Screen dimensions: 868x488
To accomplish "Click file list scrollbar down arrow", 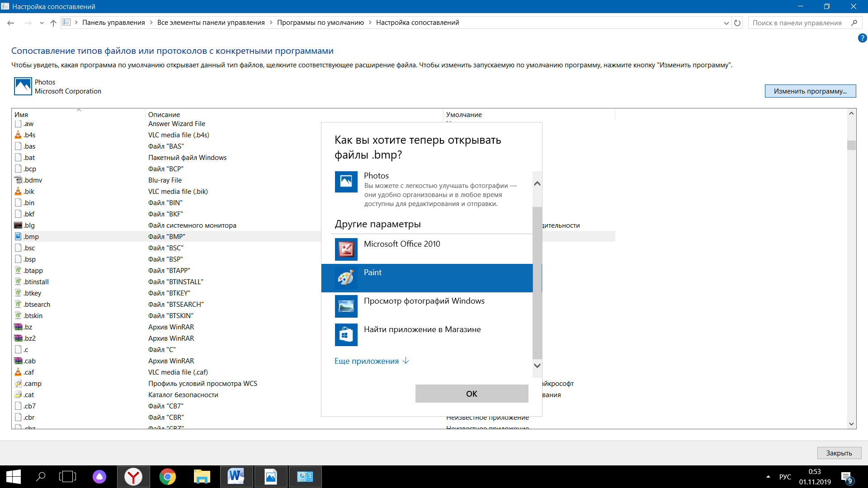I will pyautogui.click(x=851, y=424).
